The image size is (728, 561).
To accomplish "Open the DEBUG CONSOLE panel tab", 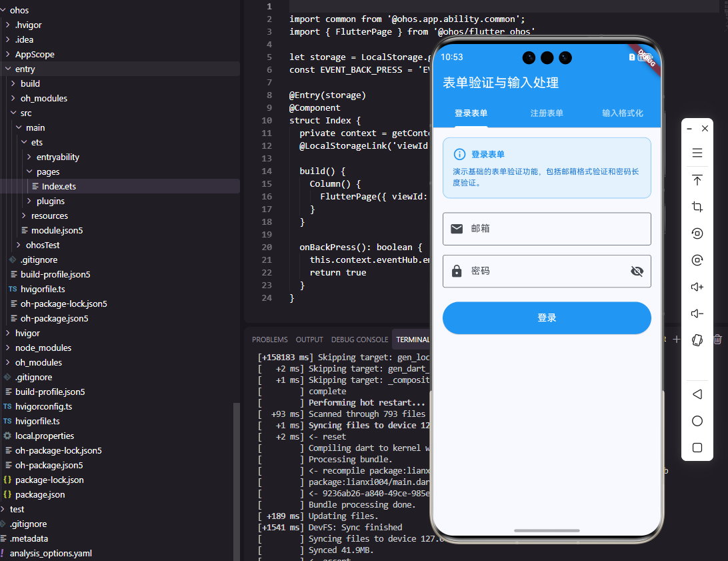I will coord(359,340).
